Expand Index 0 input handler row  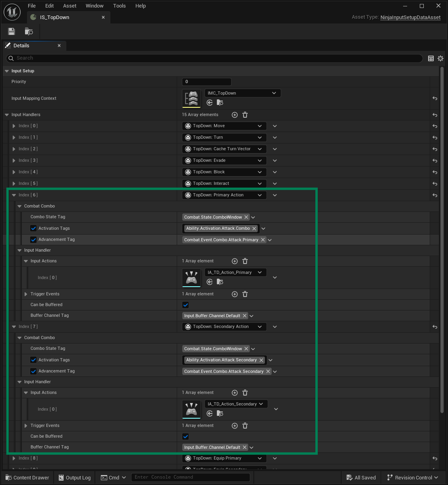14,126
